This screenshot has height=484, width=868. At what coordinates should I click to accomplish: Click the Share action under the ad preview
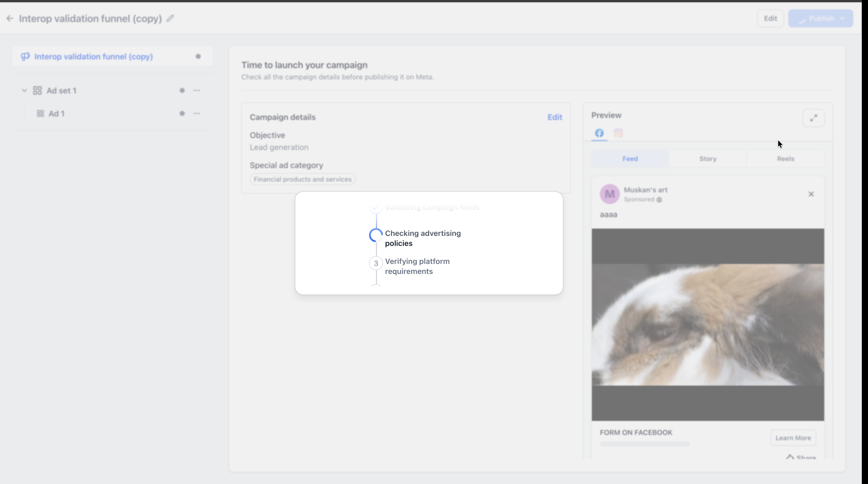pos(801,457)
